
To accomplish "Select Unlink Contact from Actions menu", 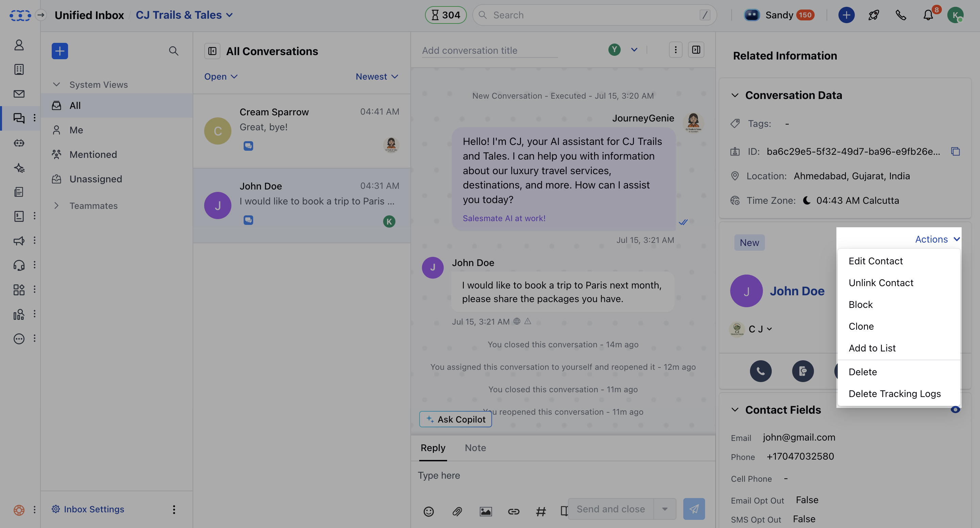I will click(x=899, y=283).
